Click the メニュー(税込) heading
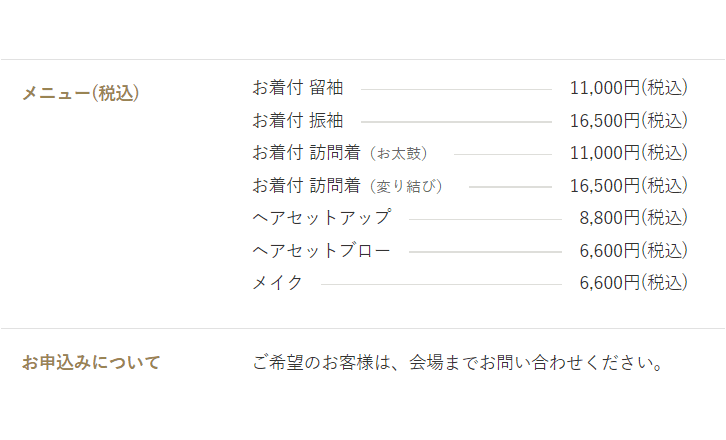Image resolution: width=726 pixels, height=440 pixels. [x=81, y=93]
